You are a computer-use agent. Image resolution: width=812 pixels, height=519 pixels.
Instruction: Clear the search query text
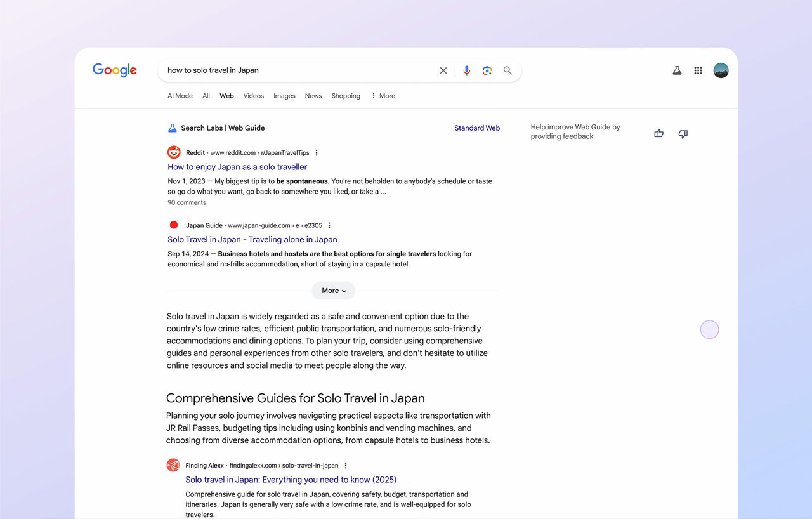443,70
